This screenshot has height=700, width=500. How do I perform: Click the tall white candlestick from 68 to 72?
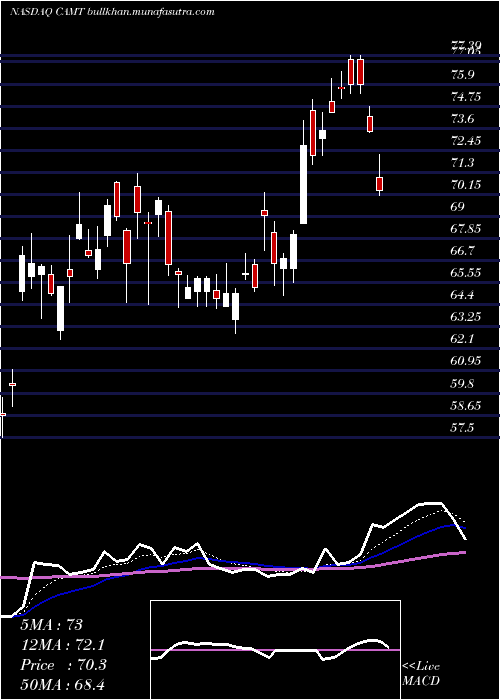304,184
